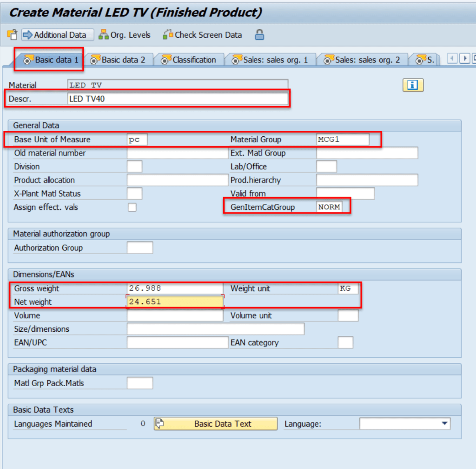Click the Gross weight input field
This screenshot has height=469, width=476.
175,288
